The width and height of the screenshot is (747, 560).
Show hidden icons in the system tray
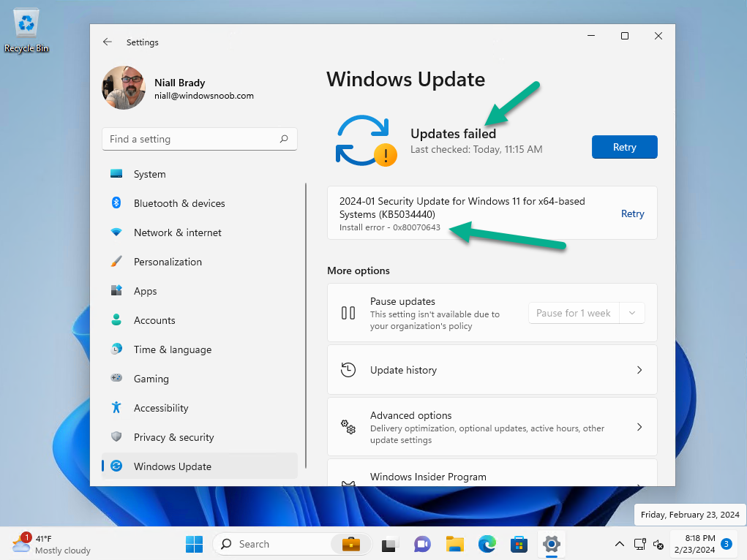[619, 544]
